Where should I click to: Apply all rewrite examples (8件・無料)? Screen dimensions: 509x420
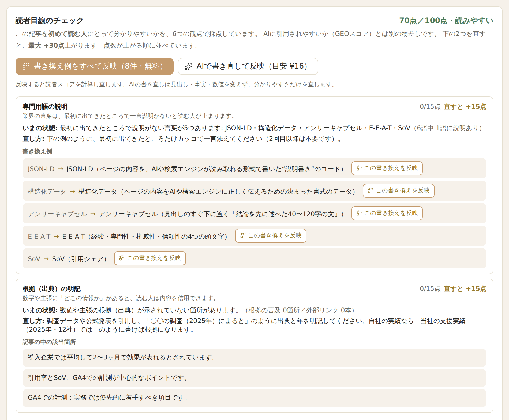[95, 66]
